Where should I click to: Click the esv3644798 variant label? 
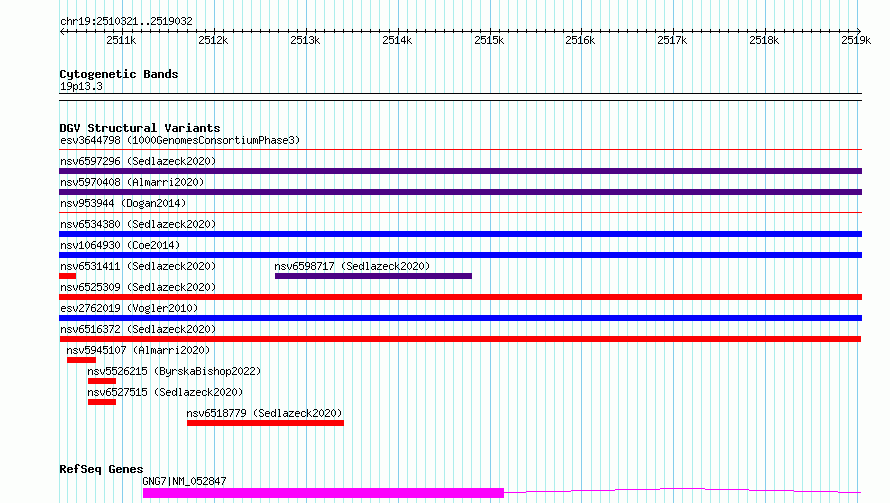(x=180, y=140)
